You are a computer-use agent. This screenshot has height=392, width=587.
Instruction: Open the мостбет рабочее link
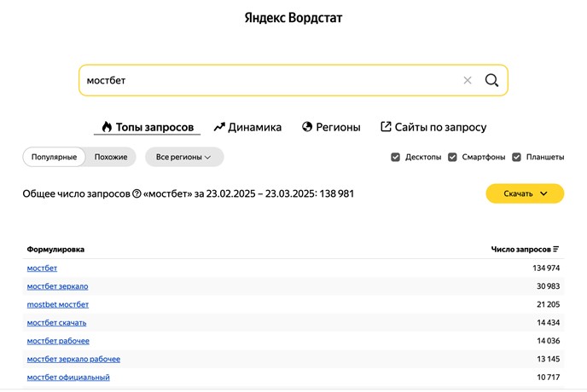58,341
